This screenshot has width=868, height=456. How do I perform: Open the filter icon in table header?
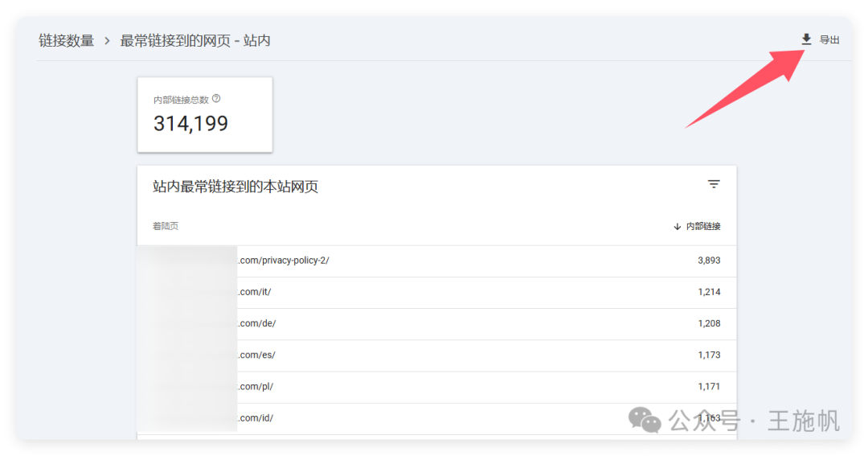click(714, 184)
